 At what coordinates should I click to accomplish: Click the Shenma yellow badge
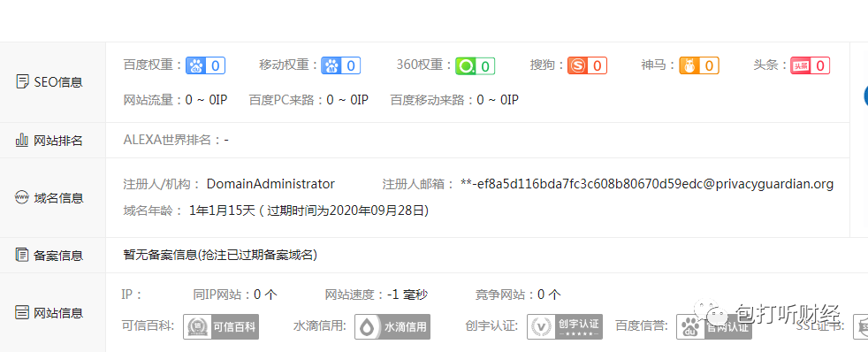pos(699,65)
